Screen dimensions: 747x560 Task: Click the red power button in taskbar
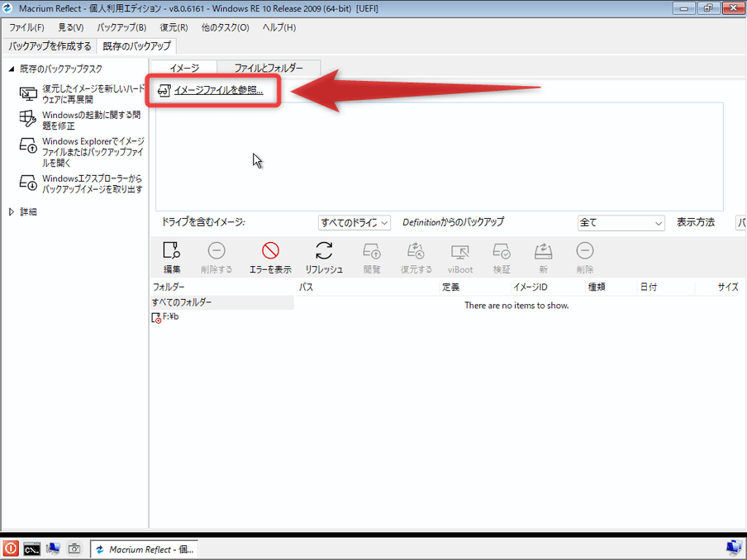pos(10,548)
